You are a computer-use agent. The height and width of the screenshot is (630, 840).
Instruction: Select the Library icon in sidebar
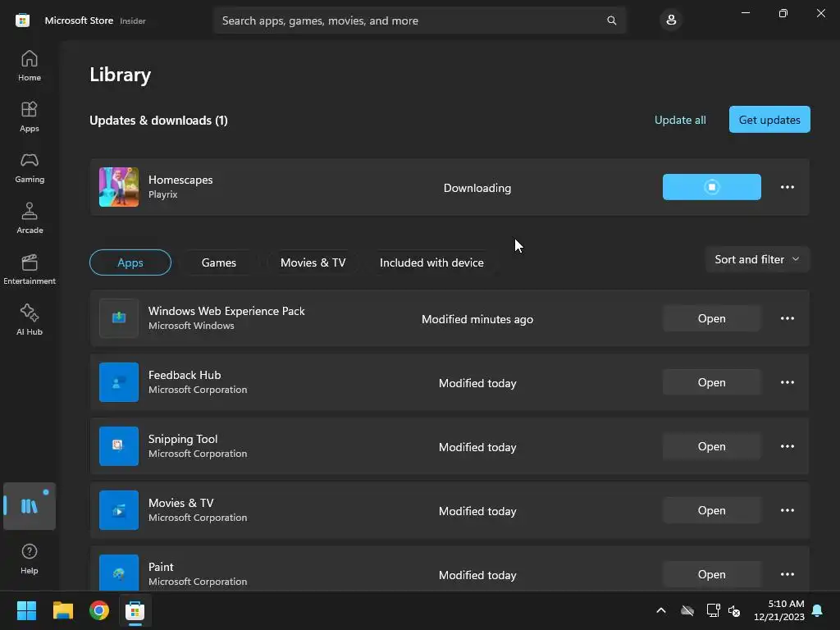[30, 506]
